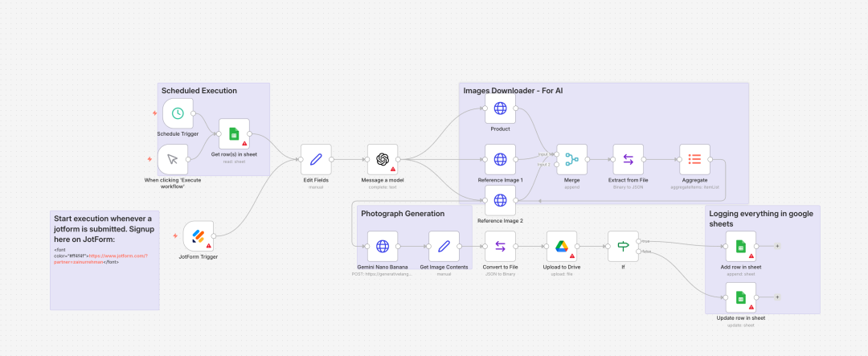This screenshot has width=868, height=356.
Task: Click the warning badge on Get row(s) in sheet
Action: pos(244,143)
